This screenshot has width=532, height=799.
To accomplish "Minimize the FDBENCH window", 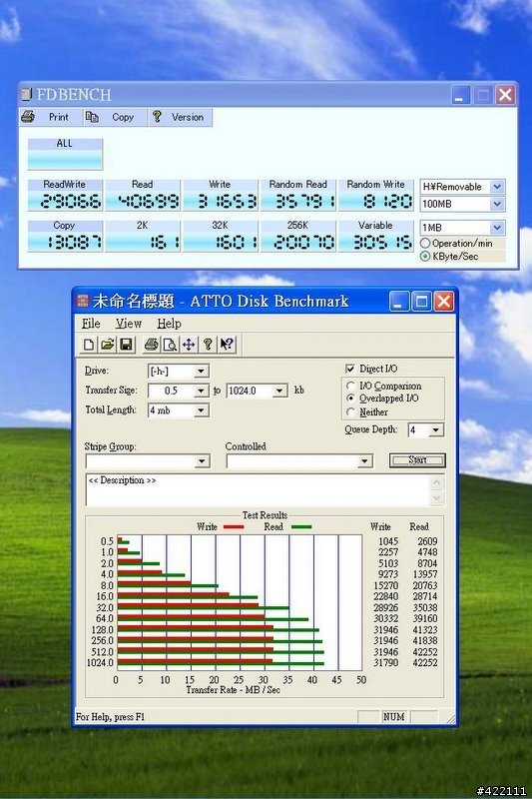I will click(x=461, y=95).
